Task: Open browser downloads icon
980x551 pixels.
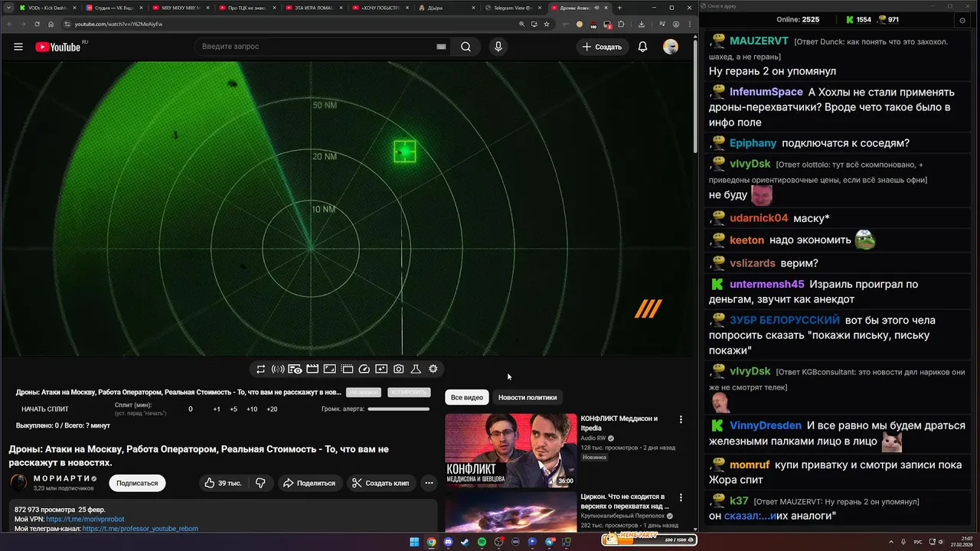Action: point(642,24)
